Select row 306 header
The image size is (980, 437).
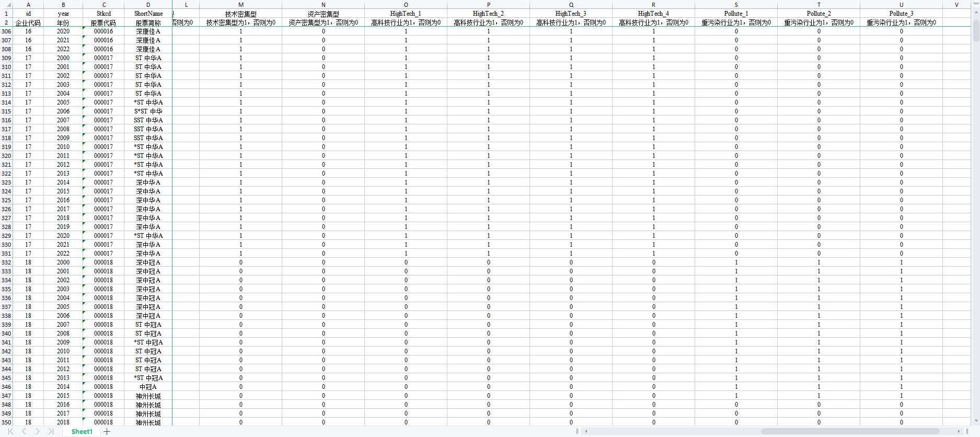pyautogui.click(x=6, y=31)
